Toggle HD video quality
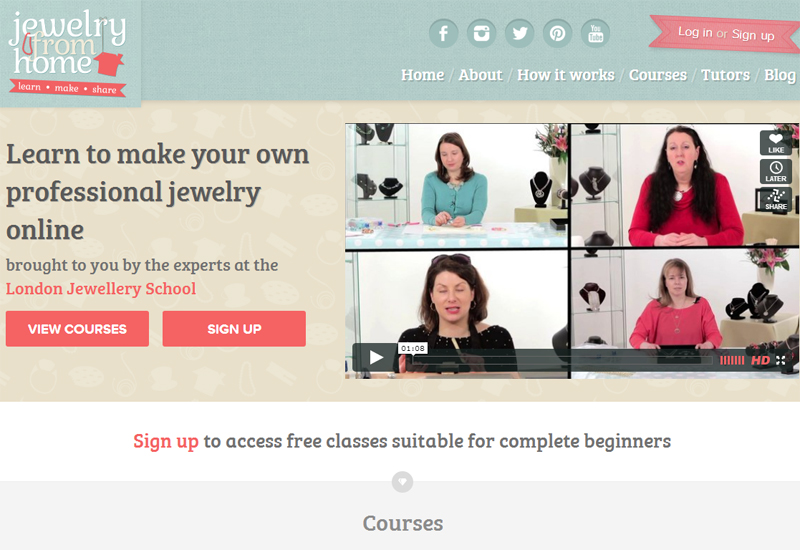Screen dimensions: 800x550 [x=760, y=360]
